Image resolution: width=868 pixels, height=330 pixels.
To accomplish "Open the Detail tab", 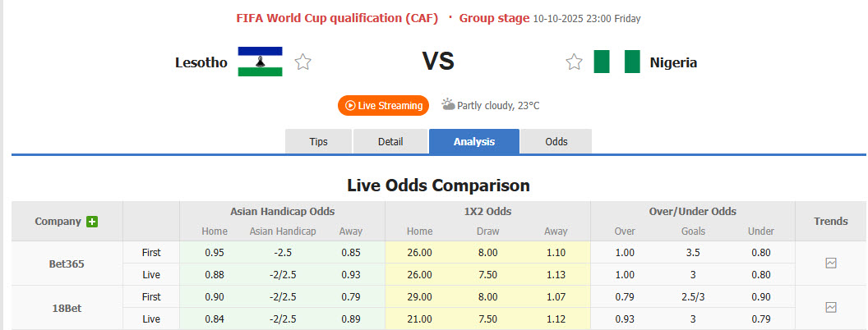I will point(390,141).
